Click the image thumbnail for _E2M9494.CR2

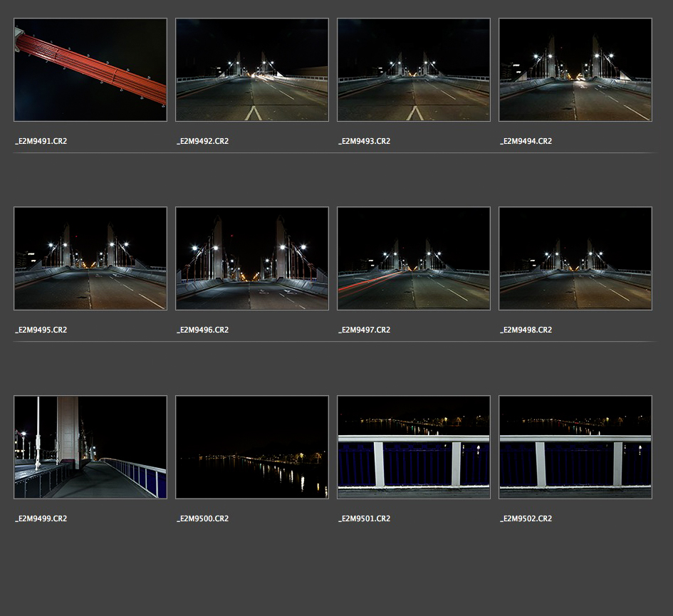tap(575, 70)
